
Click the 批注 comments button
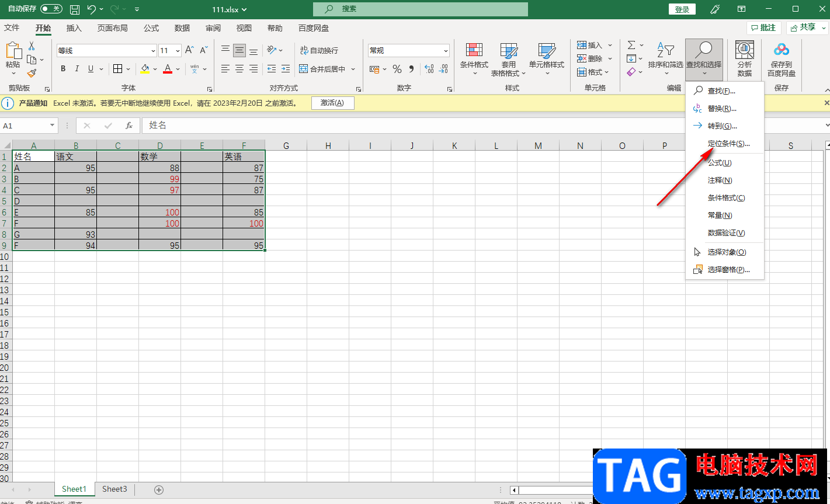coord(764,27)
